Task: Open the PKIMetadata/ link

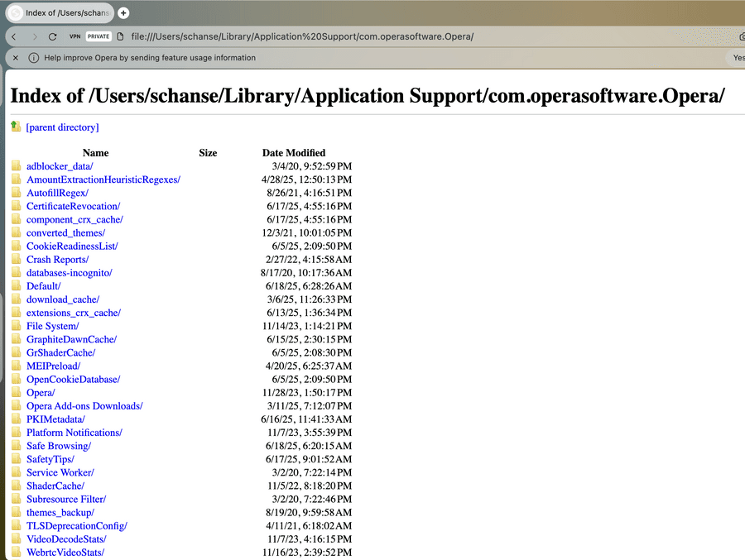Action: [55, 419]
